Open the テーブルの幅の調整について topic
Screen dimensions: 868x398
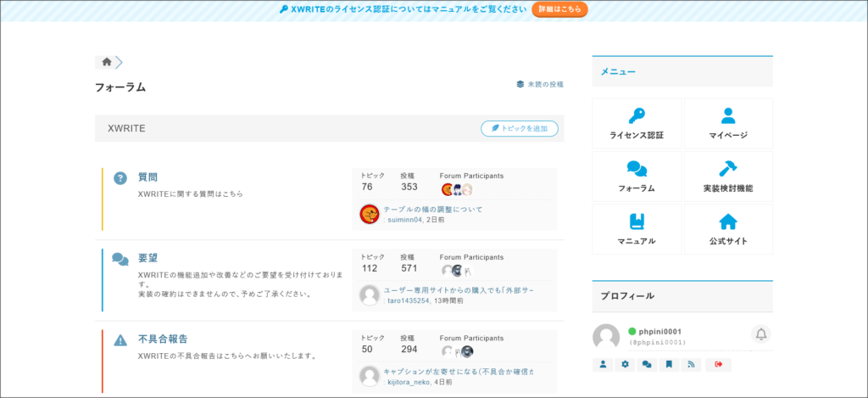(x=433, y=210)
